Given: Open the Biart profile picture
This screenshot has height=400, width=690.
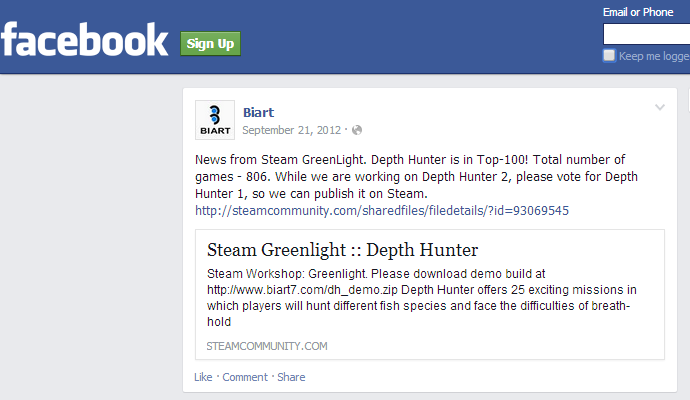Looking at the screenshot, I should click(x=215, y=120).
